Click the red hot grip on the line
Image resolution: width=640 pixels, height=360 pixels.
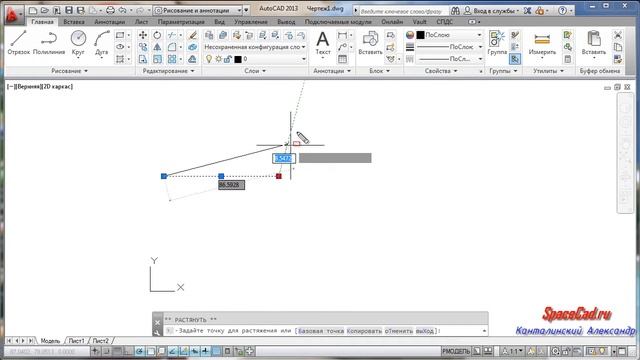click(279, 176)
